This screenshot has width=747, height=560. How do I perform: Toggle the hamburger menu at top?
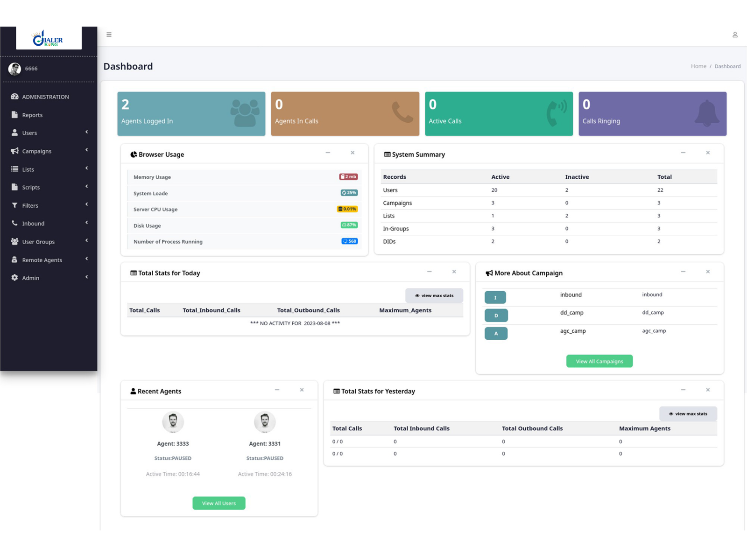[109, 35]
